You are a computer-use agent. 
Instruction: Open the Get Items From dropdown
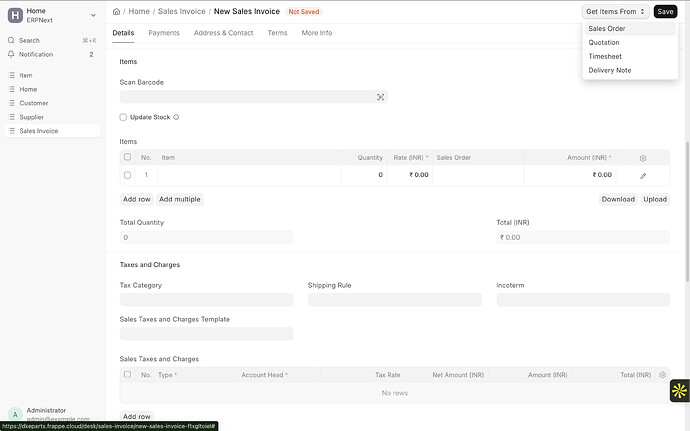point(615,11)
